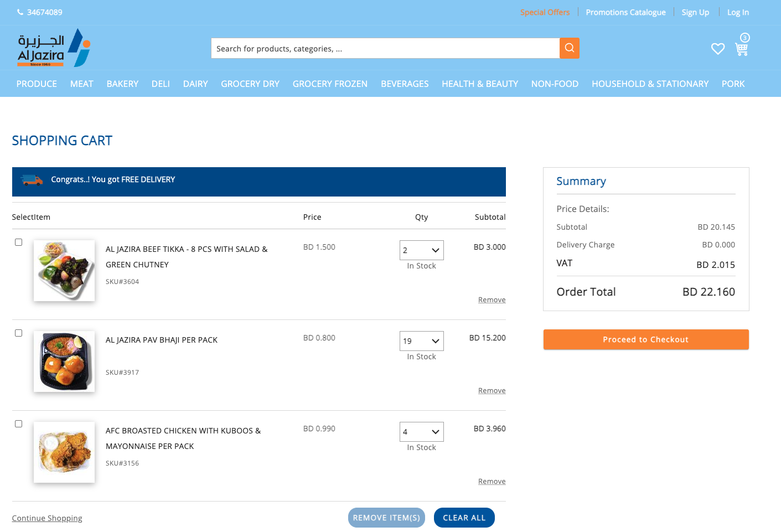Remove the Broasted Chicken item
The width and height of the screenshot is (781, 532).
tap(492, 481)
